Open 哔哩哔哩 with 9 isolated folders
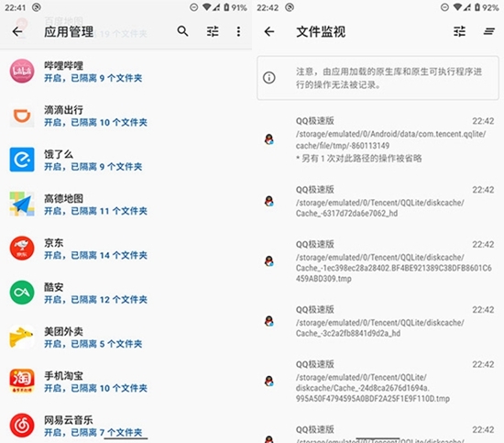Viewport: 504px width, 443px height. click(126, 72)
